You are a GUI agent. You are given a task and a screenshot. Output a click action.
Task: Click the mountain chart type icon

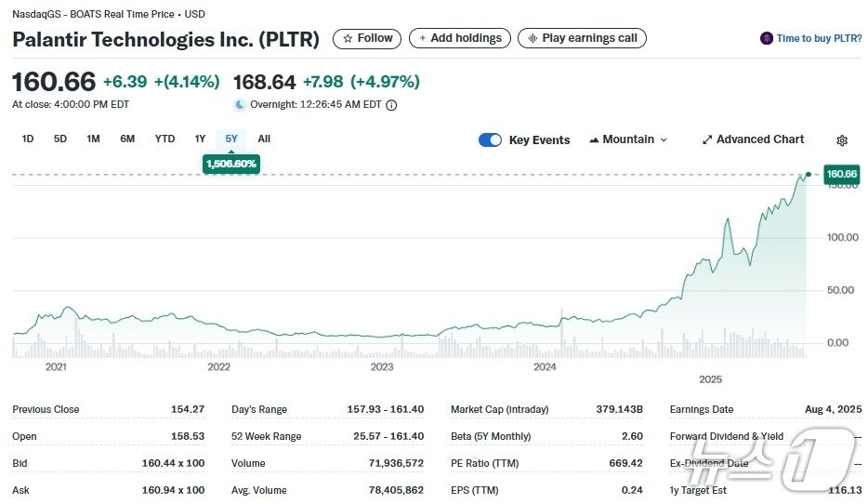point(594,139)
